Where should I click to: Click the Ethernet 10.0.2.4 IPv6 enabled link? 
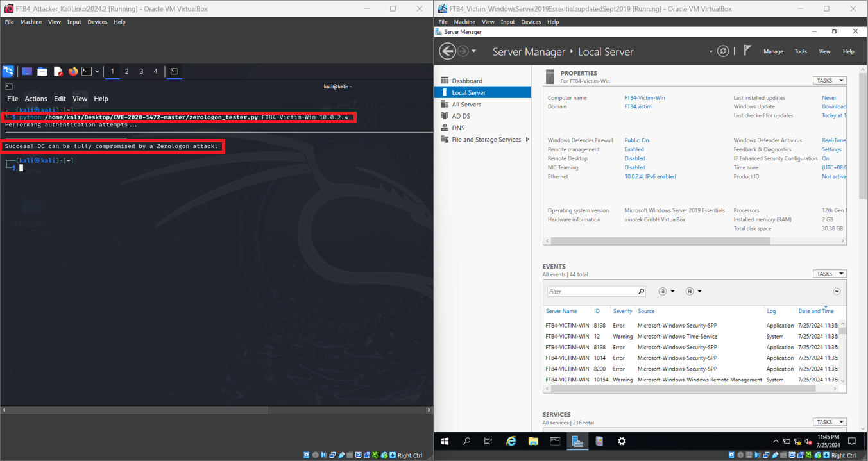[x=650, y=176]
